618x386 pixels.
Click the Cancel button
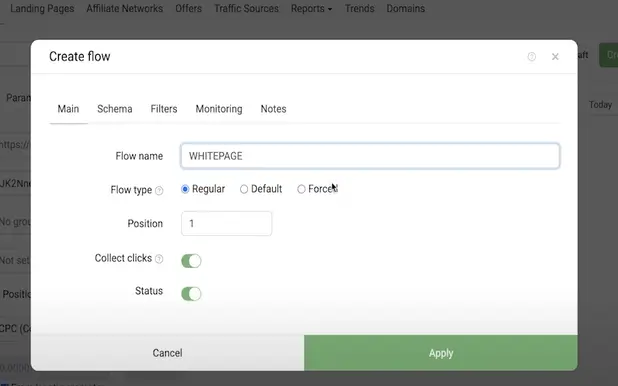coord(168,353)
